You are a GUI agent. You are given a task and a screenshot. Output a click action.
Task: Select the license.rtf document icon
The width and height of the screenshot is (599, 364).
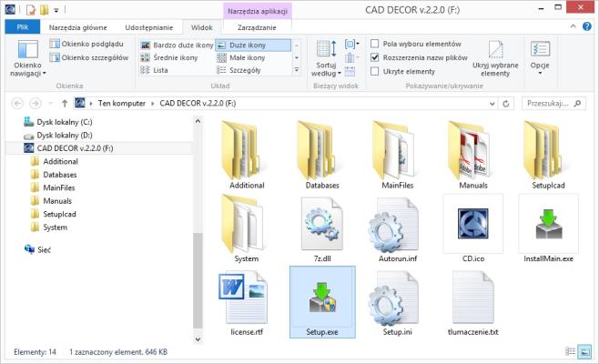(244, 298)
